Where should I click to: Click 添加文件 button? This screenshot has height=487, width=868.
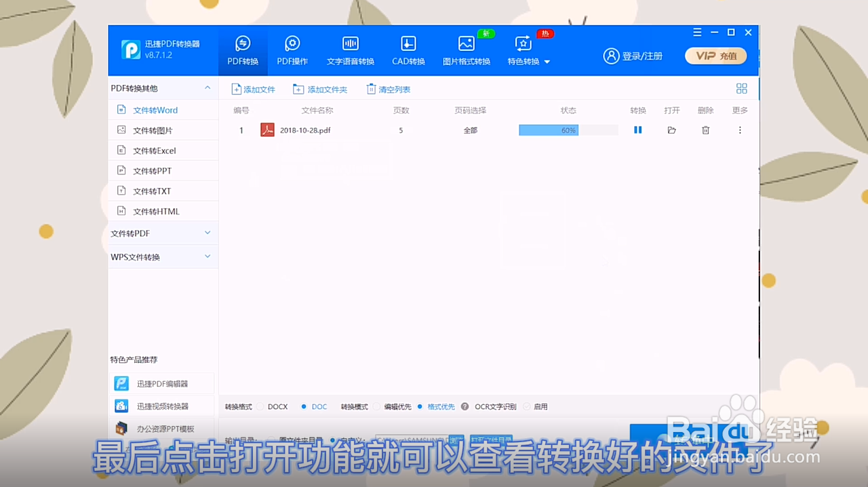(253, 89)
